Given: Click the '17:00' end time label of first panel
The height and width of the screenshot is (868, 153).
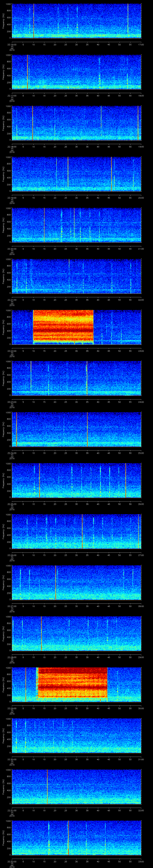Looking at the screenshot, I should 141,44.
